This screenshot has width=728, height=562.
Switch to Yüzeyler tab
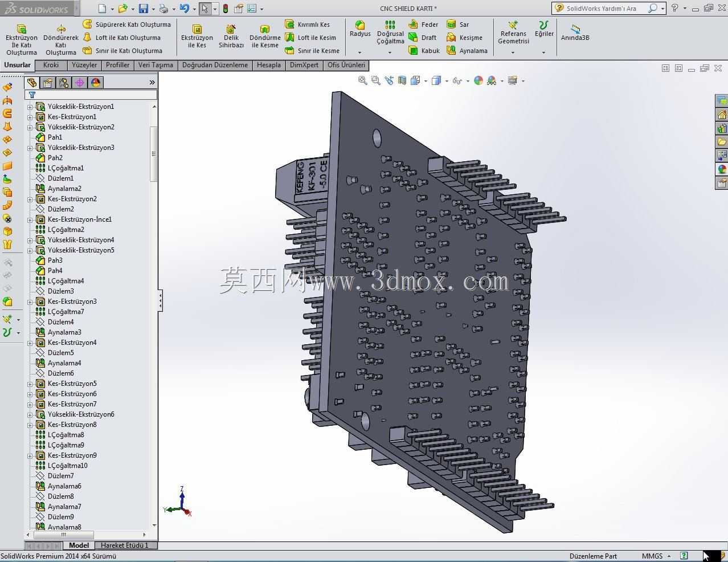pos(84,65)
